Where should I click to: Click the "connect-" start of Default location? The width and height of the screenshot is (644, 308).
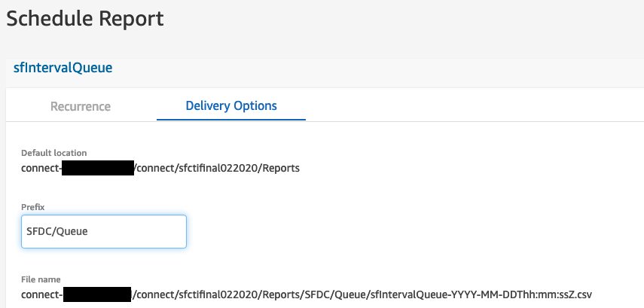coord(41,168)
